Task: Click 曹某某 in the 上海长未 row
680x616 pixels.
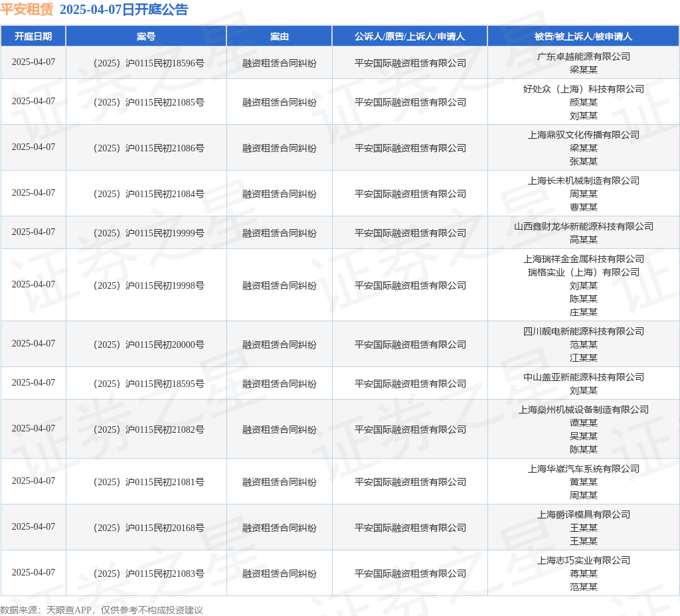Action: 583,208
